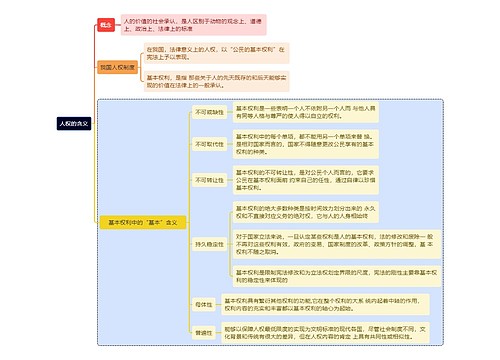Select the yellow 基本权利中的"基本"含义 node

pos(143,222)
